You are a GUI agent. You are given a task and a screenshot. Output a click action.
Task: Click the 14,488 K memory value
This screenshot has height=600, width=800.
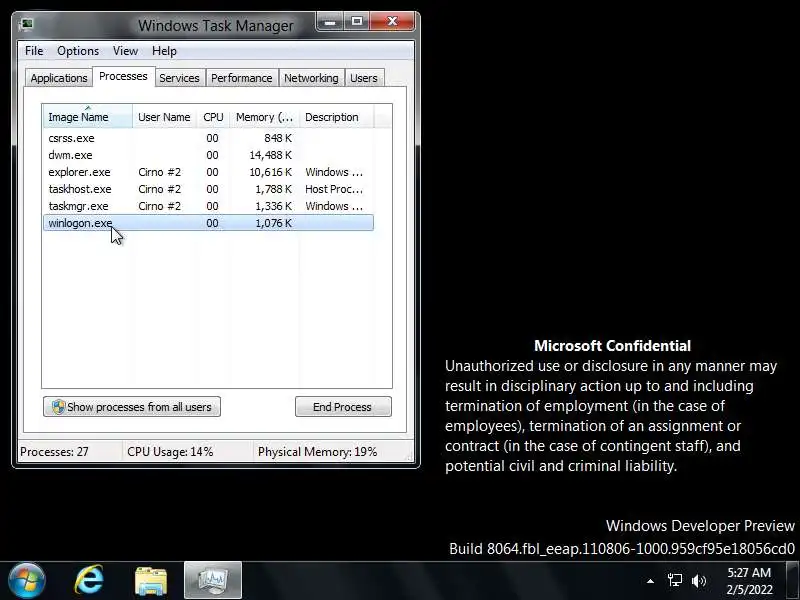click(x=270, y=155)
